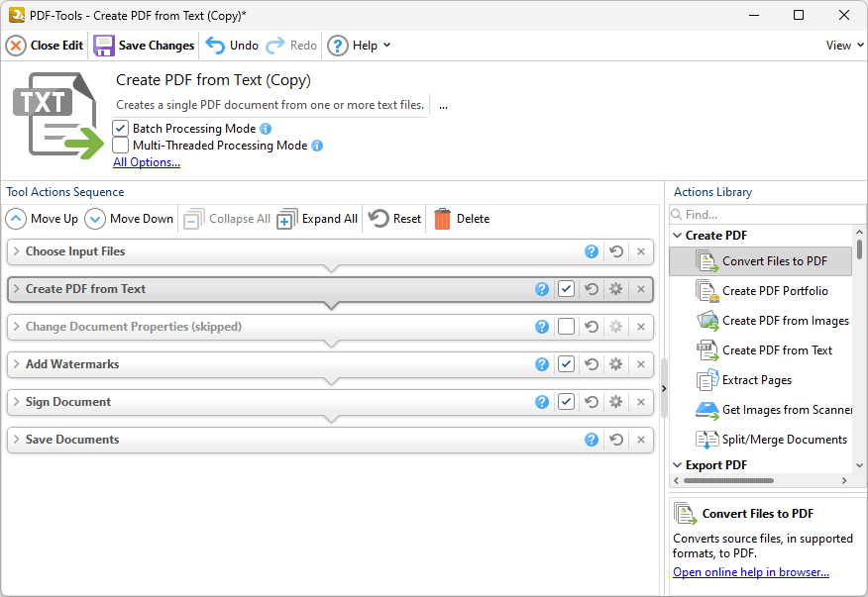
Task: Reset the Save Documents action
Action: click(616, 440)
